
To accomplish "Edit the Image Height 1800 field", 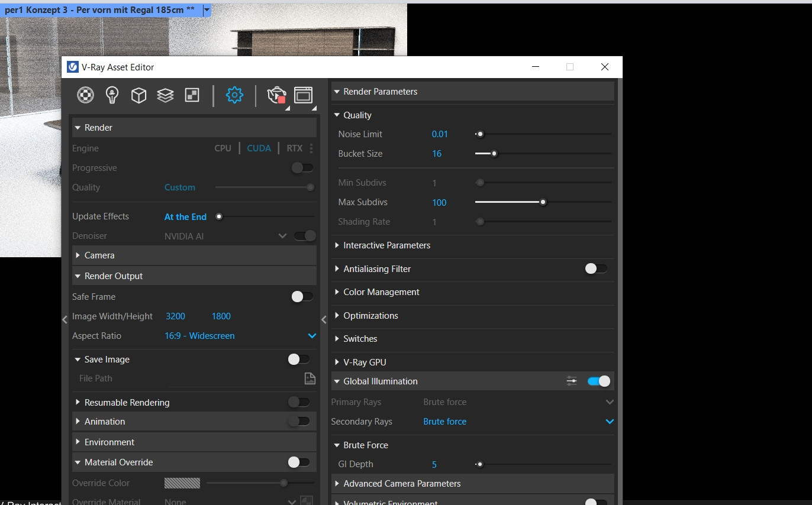I will coord(221,316).
